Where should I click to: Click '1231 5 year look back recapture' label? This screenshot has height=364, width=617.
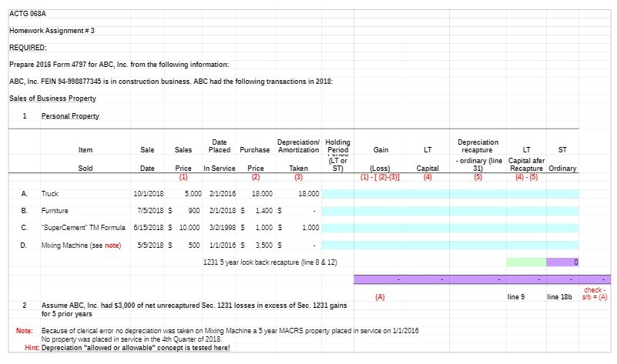click(x=270, y=262)
